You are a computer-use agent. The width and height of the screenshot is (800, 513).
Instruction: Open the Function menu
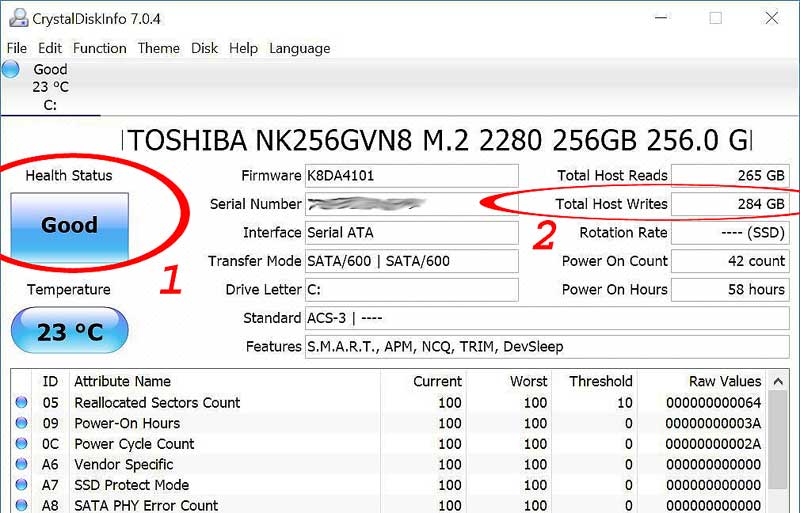(x=99, y=48)
